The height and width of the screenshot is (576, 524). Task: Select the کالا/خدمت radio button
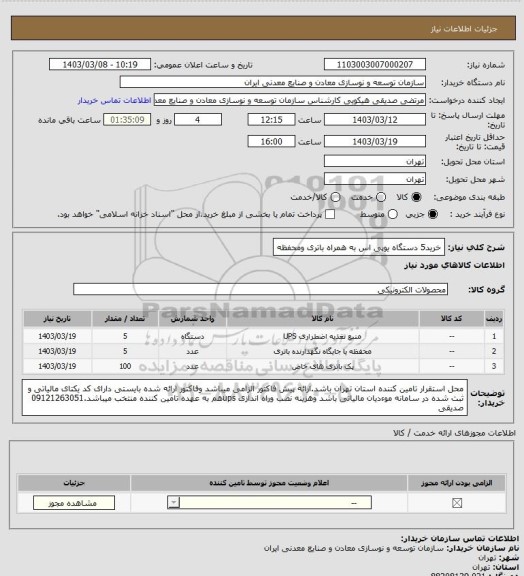335,197
